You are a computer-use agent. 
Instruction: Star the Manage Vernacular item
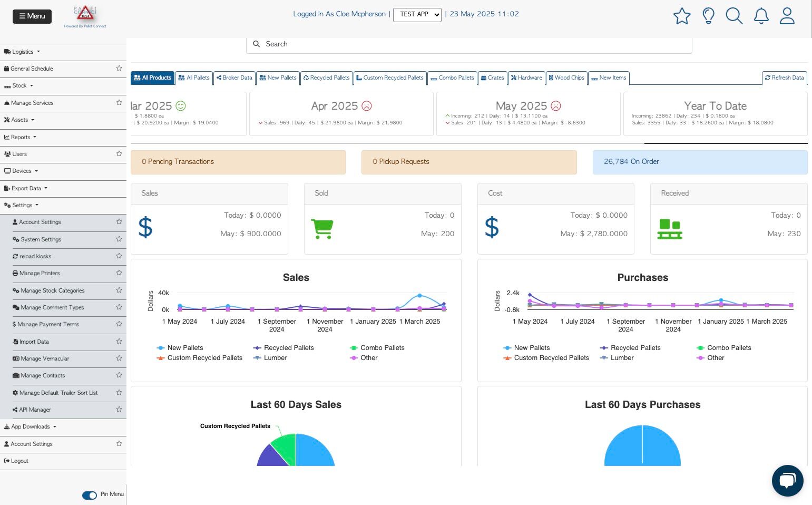[119, 358]
